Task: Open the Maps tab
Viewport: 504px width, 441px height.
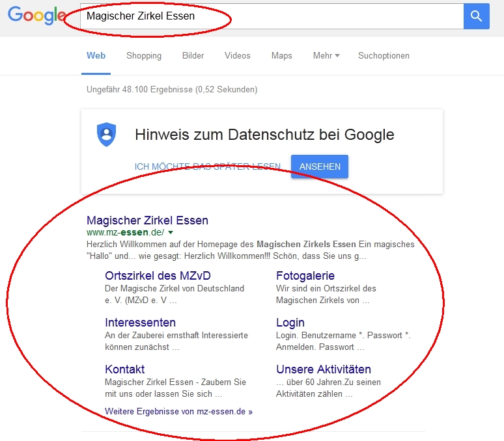Action: tap(281, 55)
